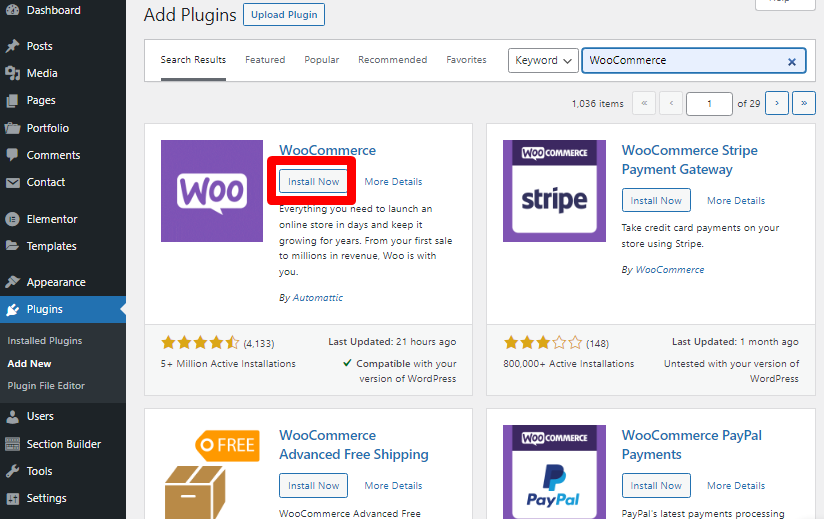Open Installed Plugins submenu item
824x519 pixels.
pos(45,341)
